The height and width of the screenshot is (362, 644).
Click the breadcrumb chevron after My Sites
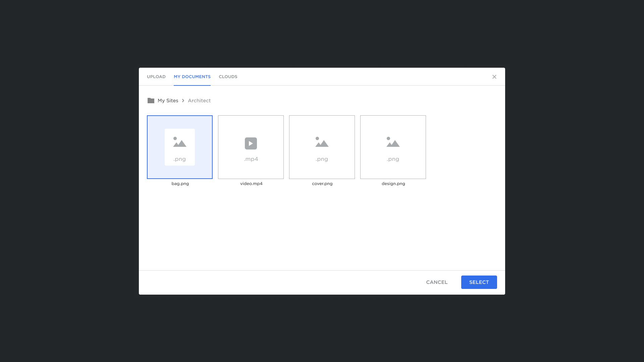click(183, 101)
